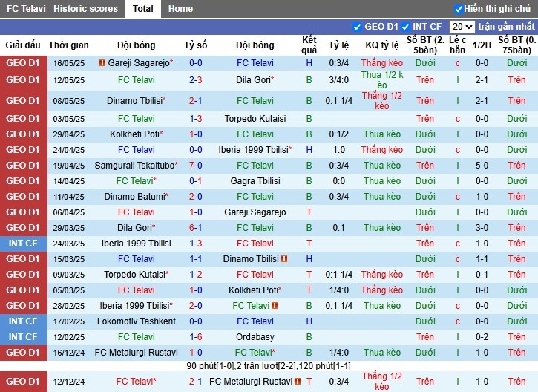Click the Thua 1/2 kèo result on 12/05/25 row
The height and width of the screenshot is (392, 538).
click(x=382, y=80)
